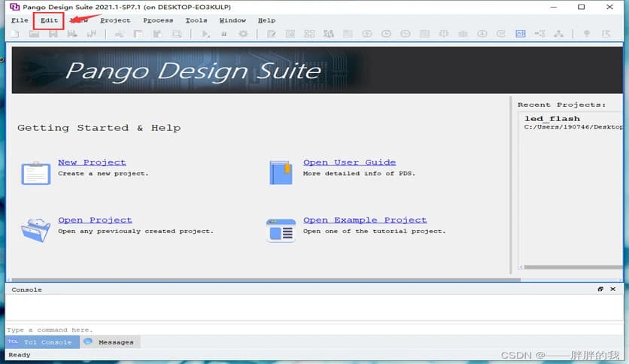Screen dimensions: 629x364
Task: Open the Window menu
Action: pyautogui.click(x=232, y=20)
